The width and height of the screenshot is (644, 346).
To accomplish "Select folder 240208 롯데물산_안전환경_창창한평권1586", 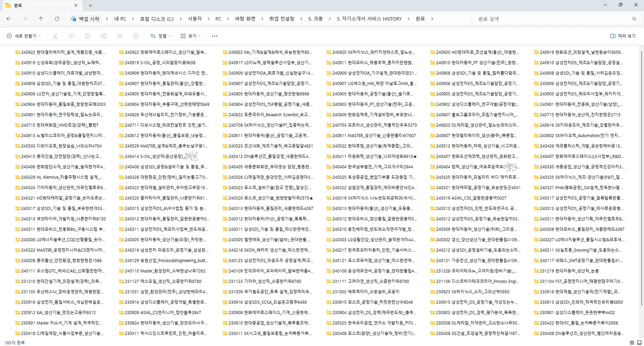I will [58, 260].
